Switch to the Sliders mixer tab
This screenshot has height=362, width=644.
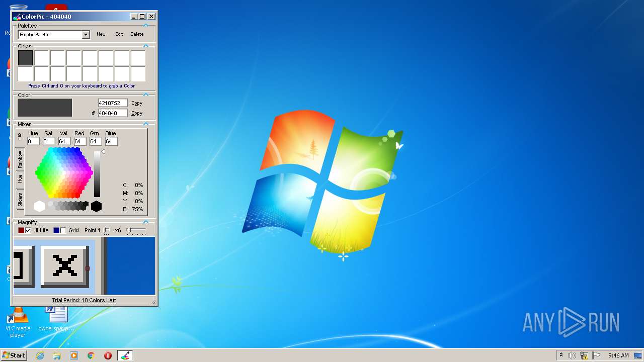tap(20, 200)
